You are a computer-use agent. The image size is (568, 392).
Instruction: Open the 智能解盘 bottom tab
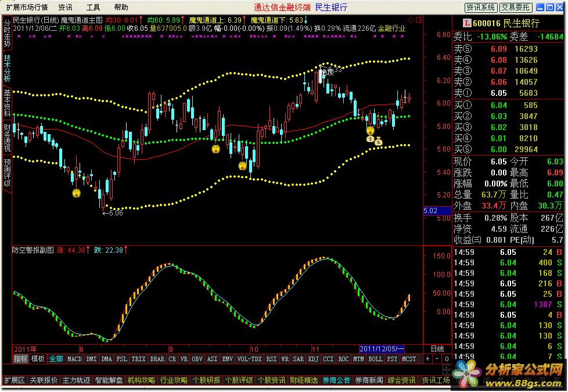coord(109,380)
